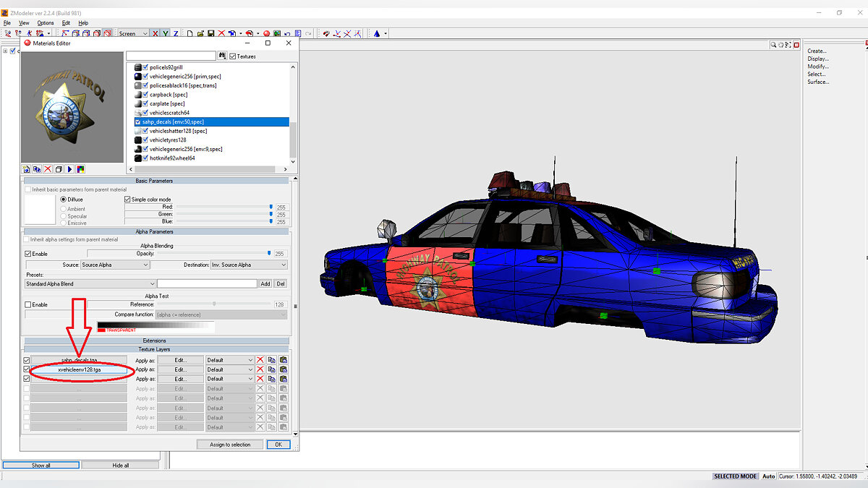Select the Diffuse radio button
The height and width of the screenshot is (488, 868).
[64, 200]
